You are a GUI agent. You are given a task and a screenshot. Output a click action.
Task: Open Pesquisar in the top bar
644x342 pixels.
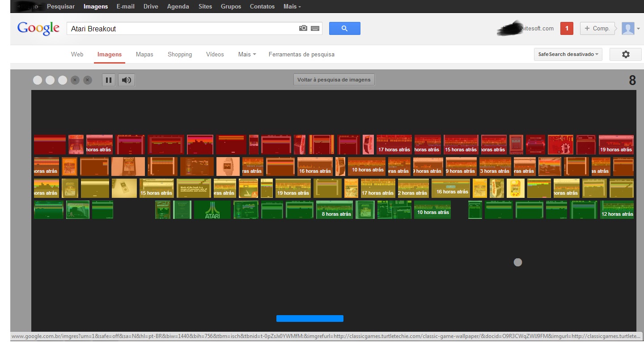click(x=61, y=6)
